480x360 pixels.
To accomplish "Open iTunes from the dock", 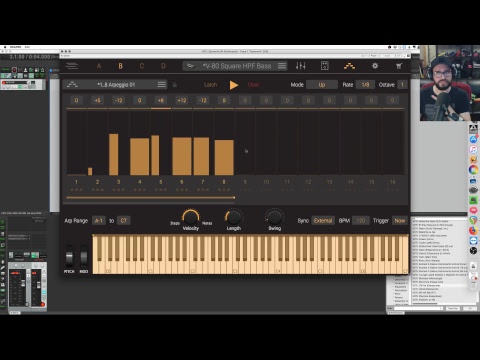I will pos(473,149).
